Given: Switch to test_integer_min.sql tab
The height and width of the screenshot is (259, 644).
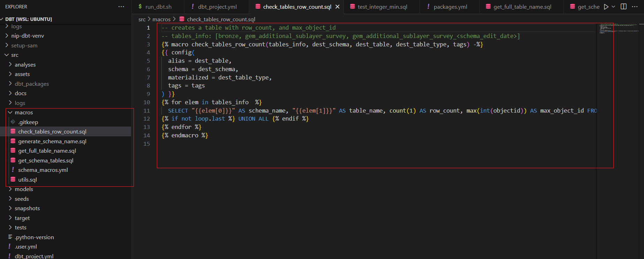Looking at the screenshot, I should pos(381,7).
